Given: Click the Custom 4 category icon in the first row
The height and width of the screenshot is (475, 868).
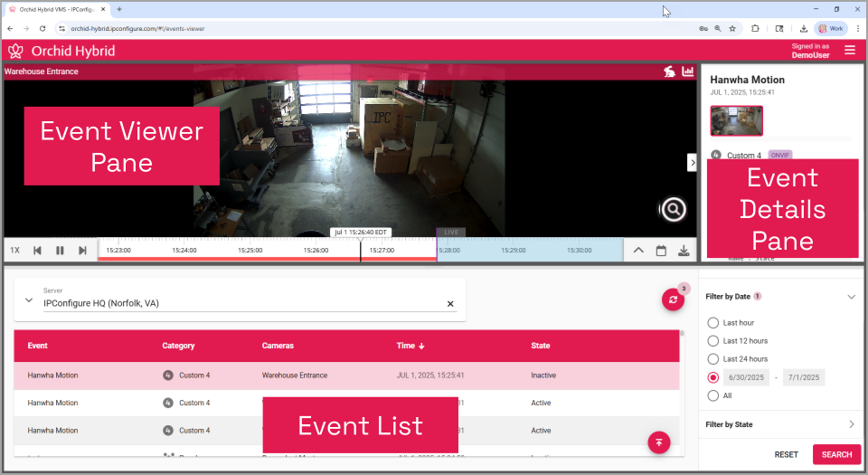Looking at the screenshot, I should [x=168, y=375].
